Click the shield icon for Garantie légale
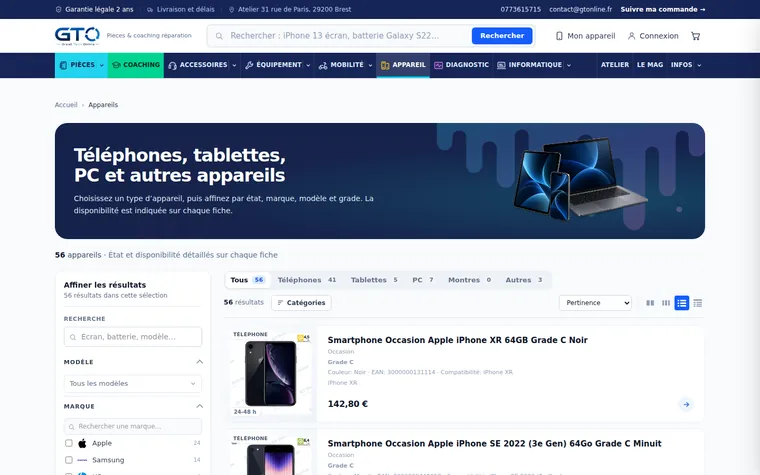This screenshot has height=475, width=760. point(59,9)
